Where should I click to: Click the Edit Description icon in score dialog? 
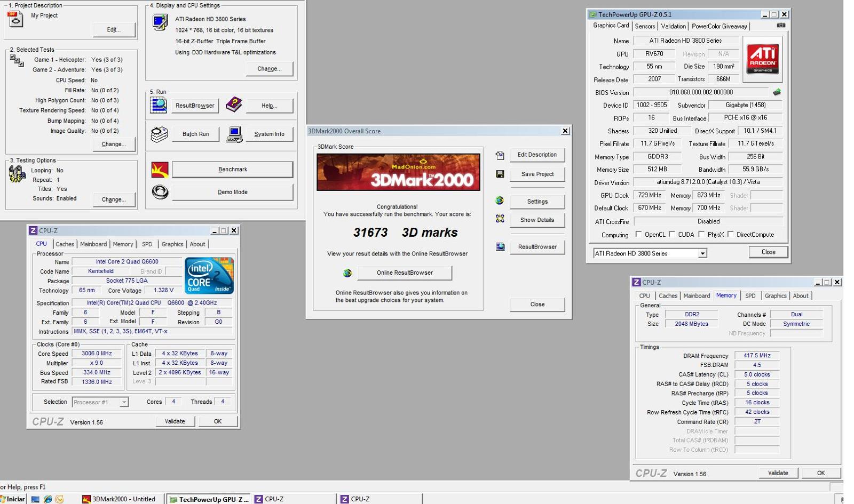point(500,155)
